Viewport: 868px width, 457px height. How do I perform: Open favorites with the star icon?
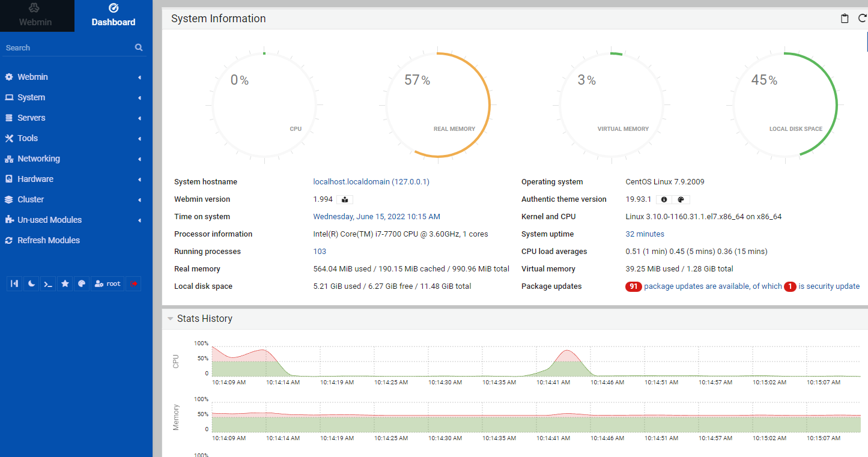[x=65, y=284]
